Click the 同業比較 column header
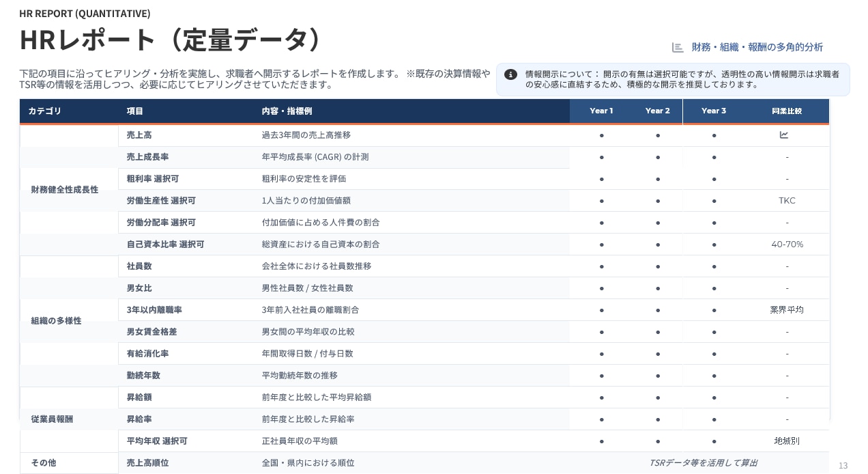The image size is (868, 474). click(x=787, y=111)
